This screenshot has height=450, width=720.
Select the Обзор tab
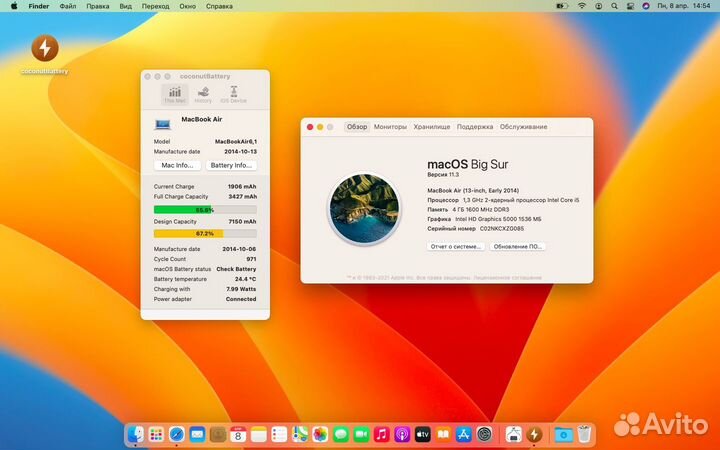357,127
